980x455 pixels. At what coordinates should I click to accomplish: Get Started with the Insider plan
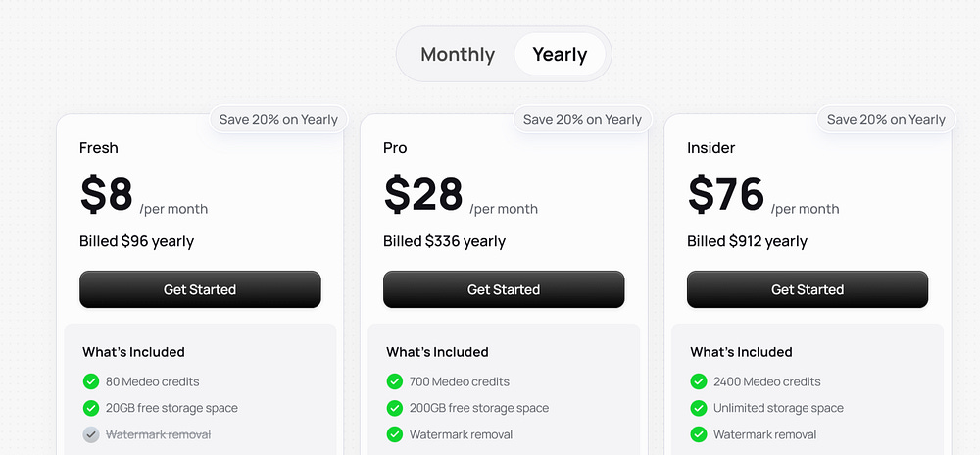point(808,289)
